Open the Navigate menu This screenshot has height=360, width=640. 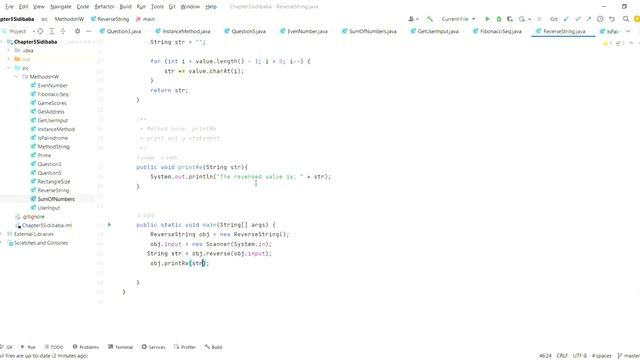[x=60, y=7]
